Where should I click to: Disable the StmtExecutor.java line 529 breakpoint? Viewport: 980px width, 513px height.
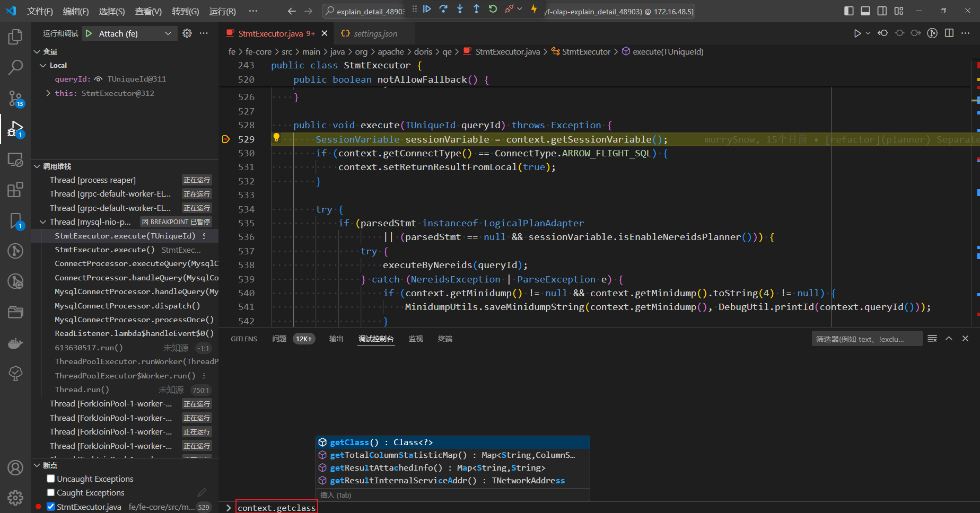point(50,506)
